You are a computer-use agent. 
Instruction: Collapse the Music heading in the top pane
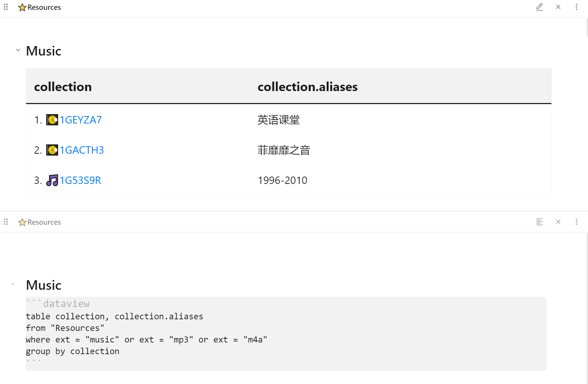click(x=18, y=50)
